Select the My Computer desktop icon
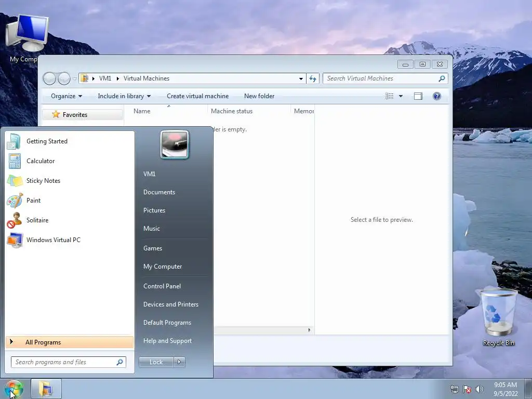The image size is (532, 399). point(24,38)
